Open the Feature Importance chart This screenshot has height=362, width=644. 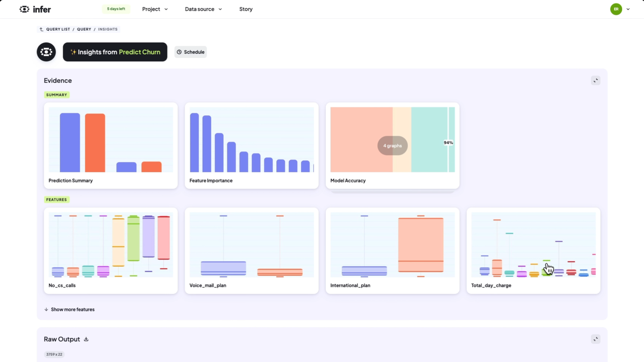point(252,145)
